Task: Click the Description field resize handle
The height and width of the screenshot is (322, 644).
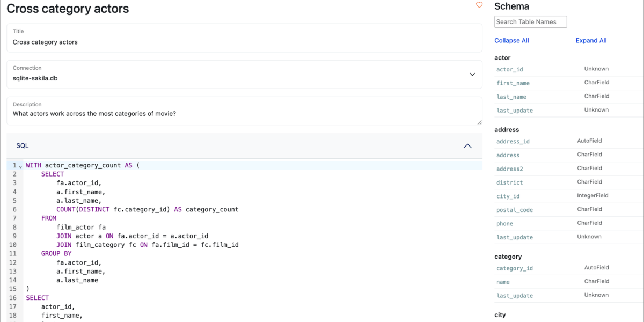Action: click(479, 122)
